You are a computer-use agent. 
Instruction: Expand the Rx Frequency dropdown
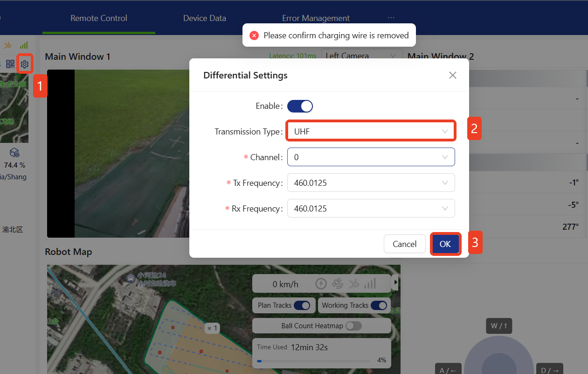click(371, 209)
